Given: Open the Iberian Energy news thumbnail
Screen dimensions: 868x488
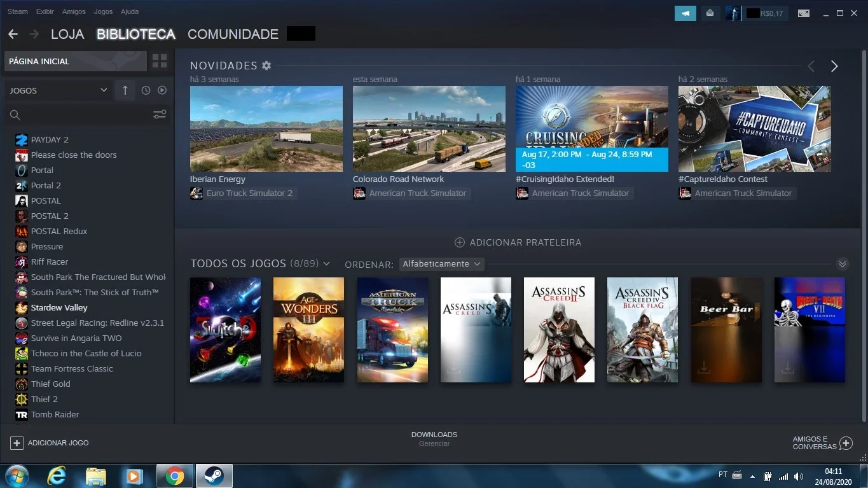Looking at the screenshot, I should pos(266,129).
